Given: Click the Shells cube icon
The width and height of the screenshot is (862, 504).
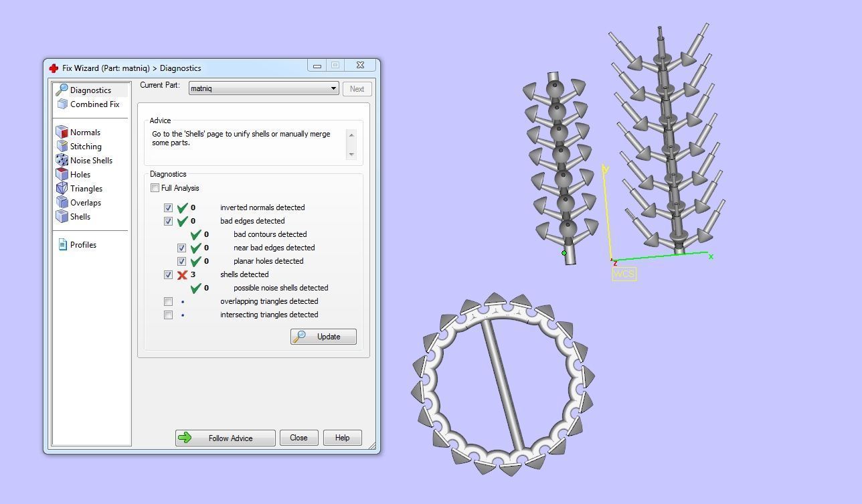Looking at the screenshot, I should click(x=62, y=216).
